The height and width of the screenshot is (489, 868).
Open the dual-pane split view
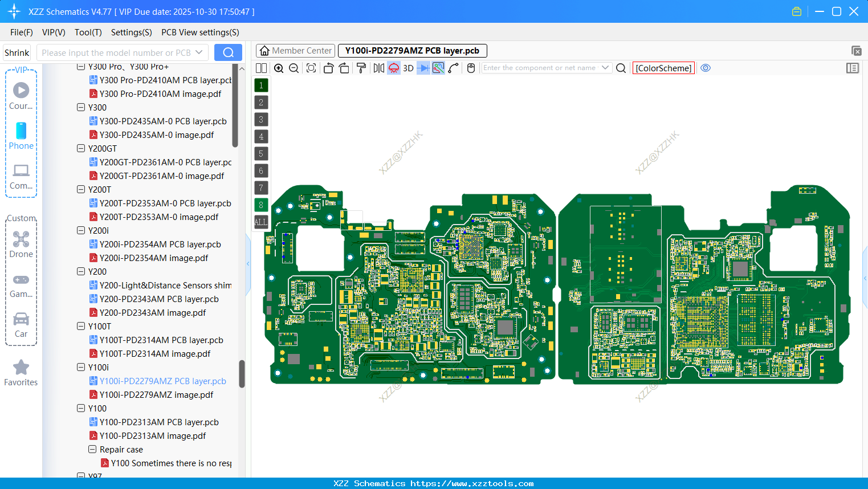(x=261, y=68)
